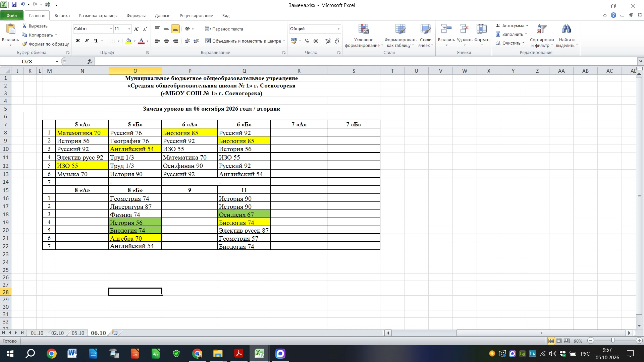Viewport: 644px width, 362px height.
Task: Open the Файл (File) tab
Action: (x=12, y=15)
